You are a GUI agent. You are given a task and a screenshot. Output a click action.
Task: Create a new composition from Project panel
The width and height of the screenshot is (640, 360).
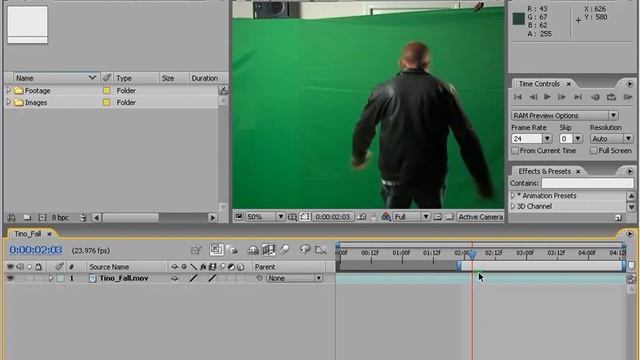pos(42,218)
